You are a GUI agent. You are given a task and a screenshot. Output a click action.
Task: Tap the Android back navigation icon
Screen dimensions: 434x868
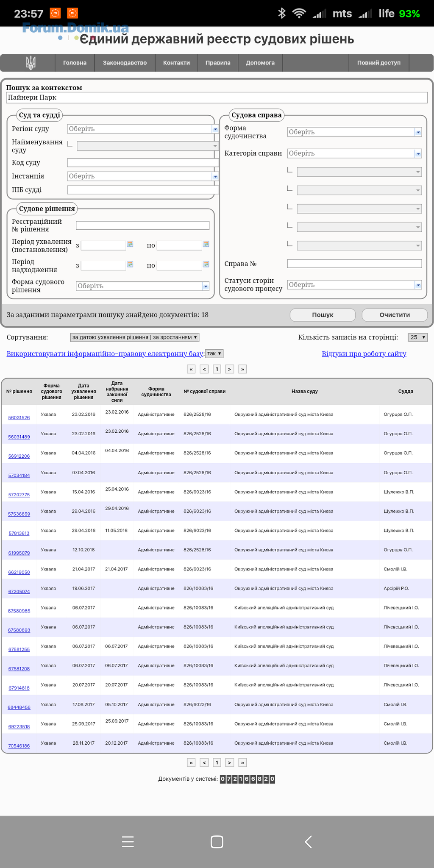point(309,842)
